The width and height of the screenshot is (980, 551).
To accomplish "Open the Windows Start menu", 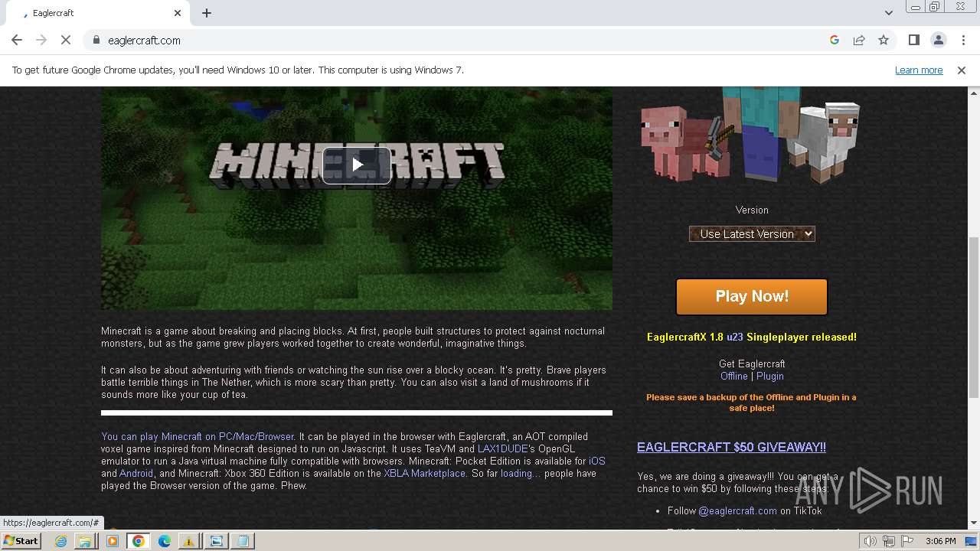I will [21, 541].
